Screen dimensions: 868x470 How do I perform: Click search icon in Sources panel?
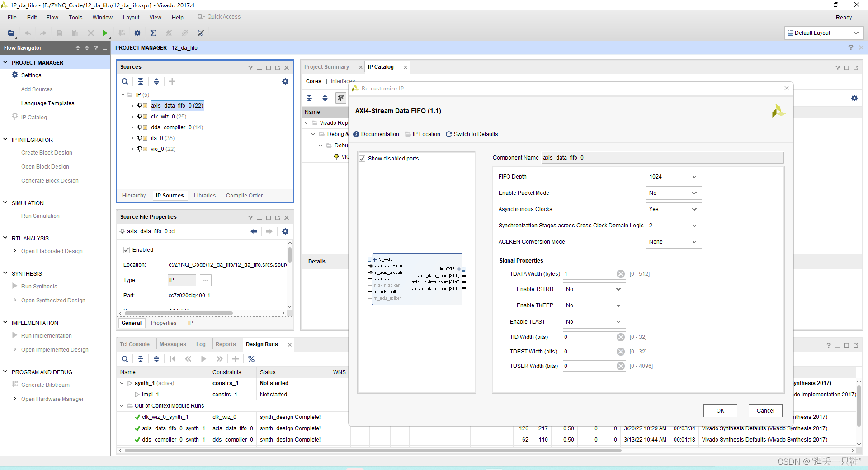[x=125, y=81]
